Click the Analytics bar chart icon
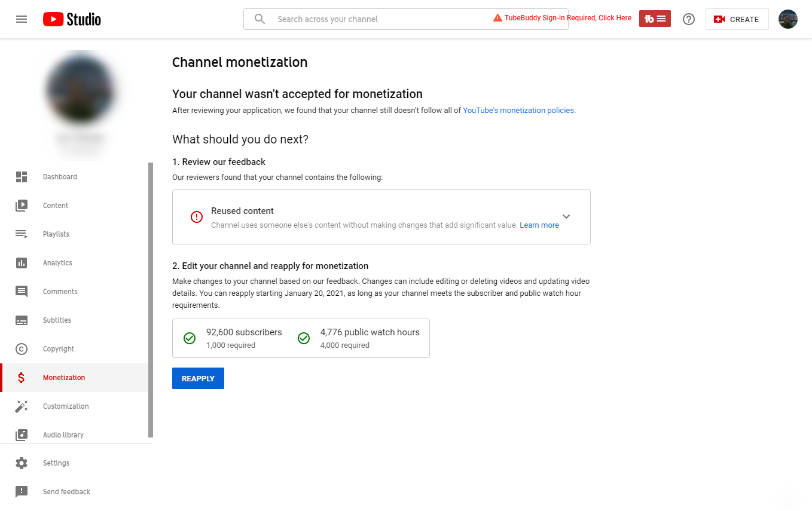Image resolution: width=812 pixels, height=511 pixels. coord(22,263)
